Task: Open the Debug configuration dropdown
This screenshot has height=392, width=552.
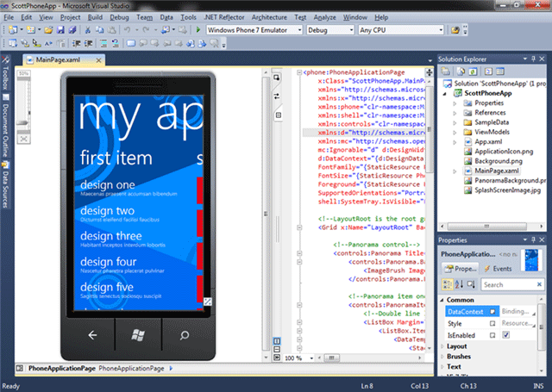Action: click(x=330, y=30)
